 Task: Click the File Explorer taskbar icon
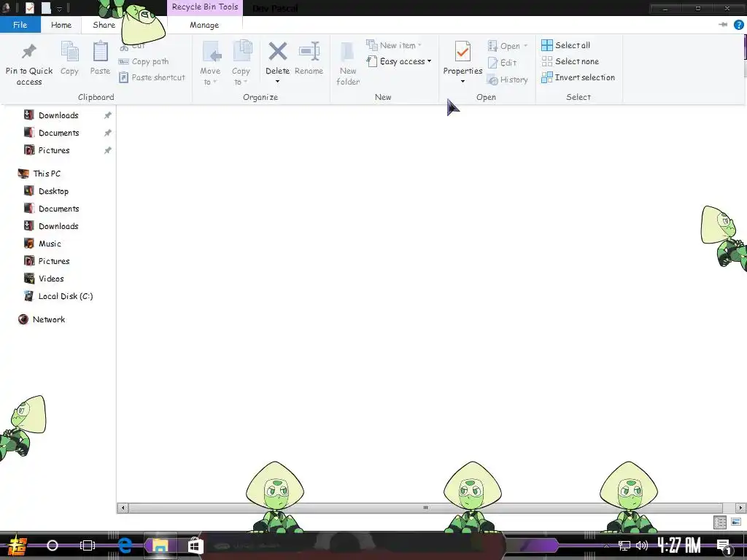(160, 545)
